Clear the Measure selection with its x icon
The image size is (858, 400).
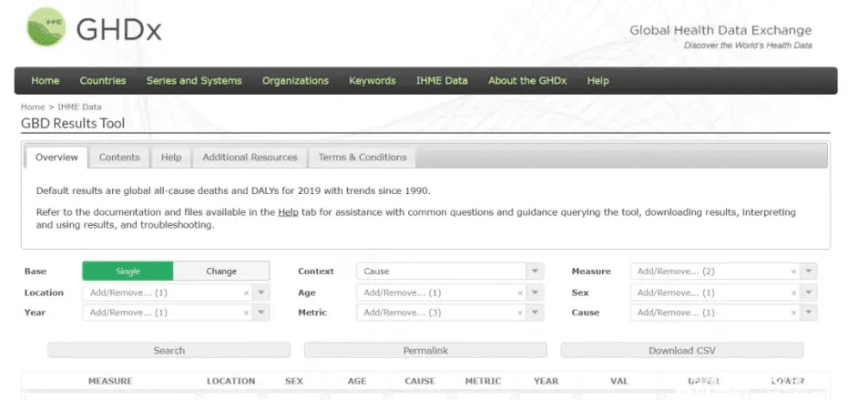(794, 272)
